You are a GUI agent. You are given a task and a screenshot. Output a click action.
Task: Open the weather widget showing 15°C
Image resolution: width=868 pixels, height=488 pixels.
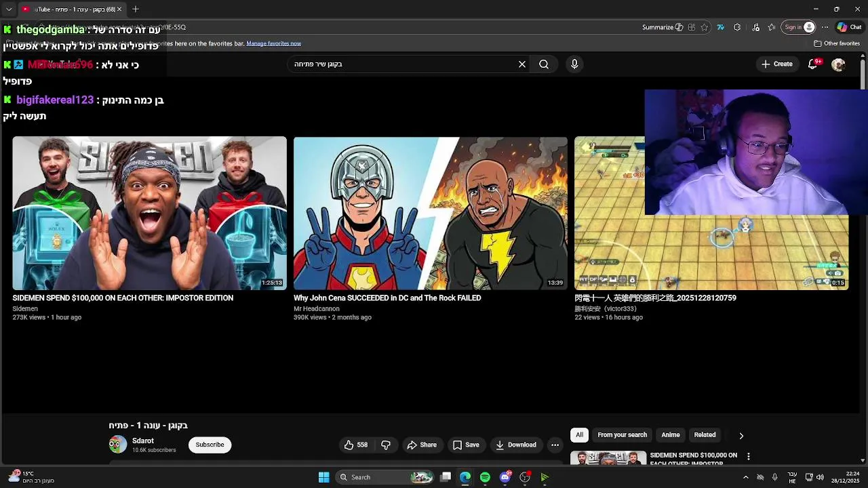pos(30,477)
